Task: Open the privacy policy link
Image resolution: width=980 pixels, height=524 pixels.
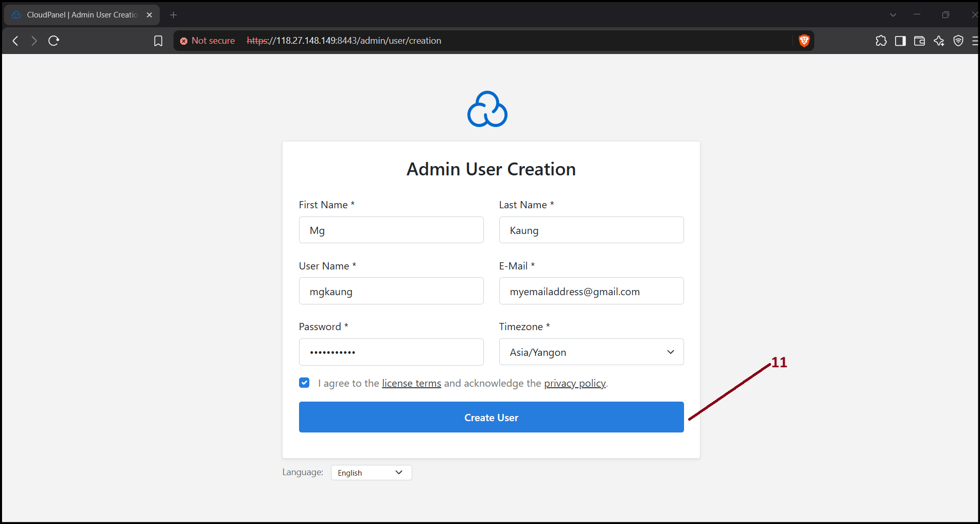Action: [575, 383]
